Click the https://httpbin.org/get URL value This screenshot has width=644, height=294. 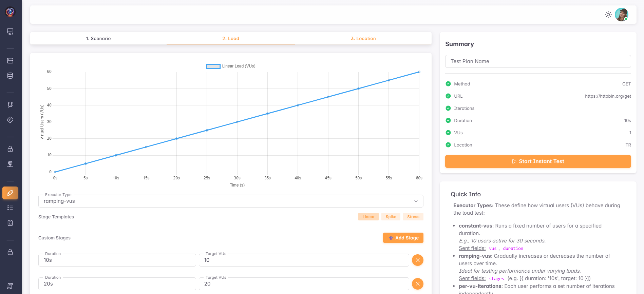(608, 96)
